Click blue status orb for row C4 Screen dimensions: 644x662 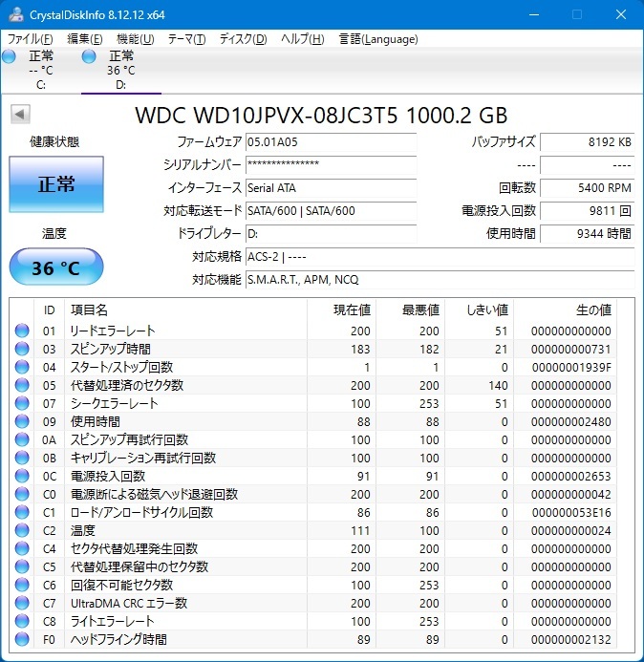pos(22,548)
